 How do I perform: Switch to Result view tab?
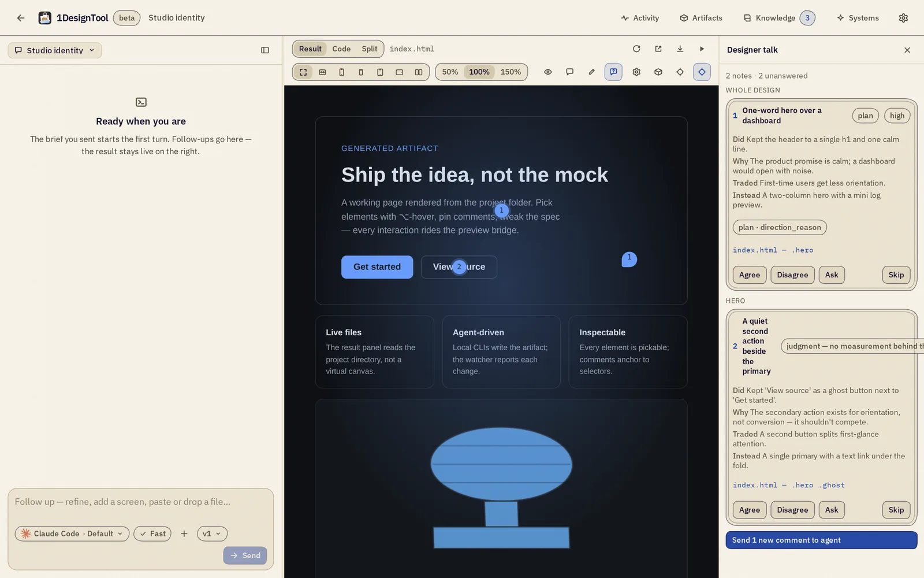(310, 49)
